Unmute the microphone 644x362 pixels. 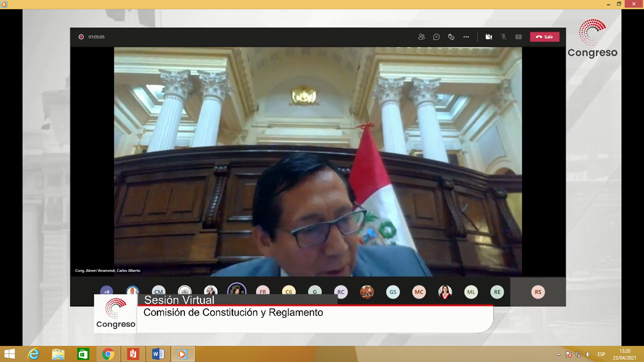[504, 37]
